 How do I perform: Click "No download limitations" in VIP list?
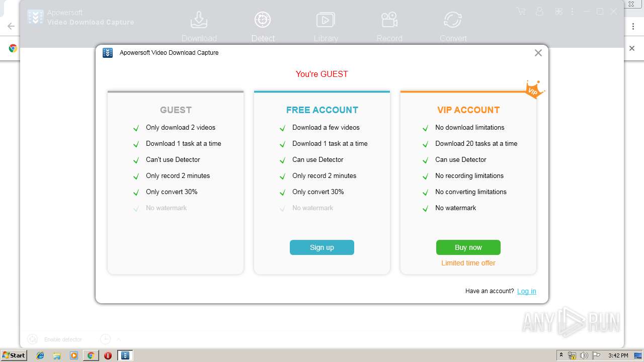click(x=470, y=127)
